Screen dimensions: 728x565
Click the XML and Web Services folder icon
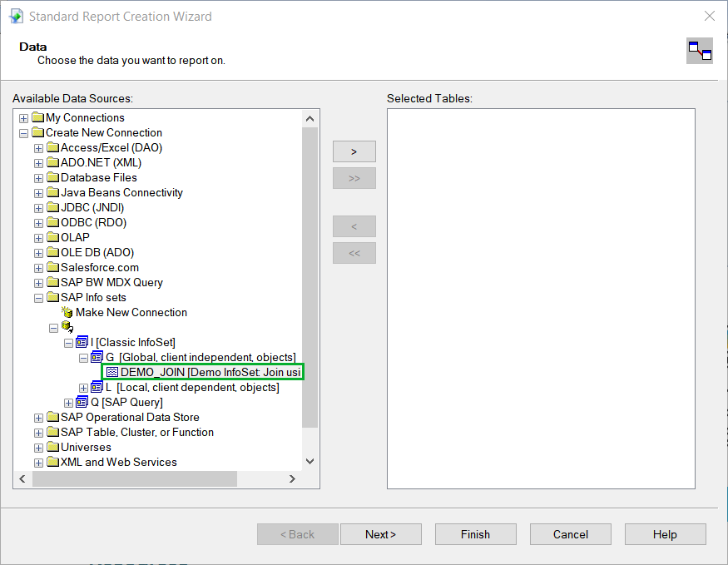[x=53, y=462]
